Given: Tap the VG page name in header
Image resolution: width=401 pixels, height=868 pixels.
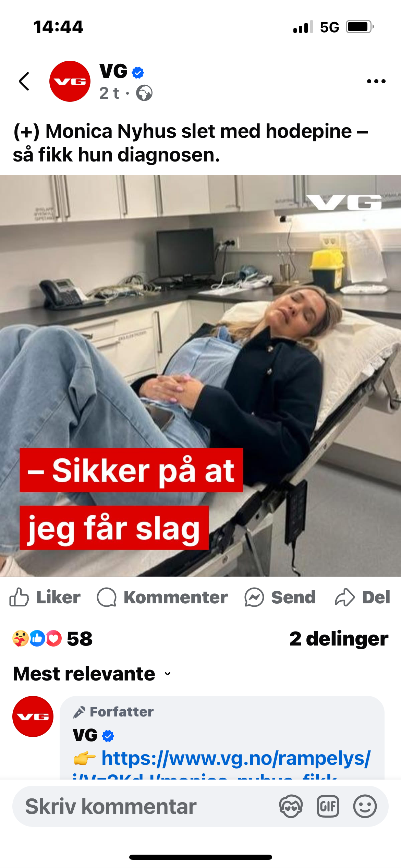Looking at the screenshot, I should 113,71.
